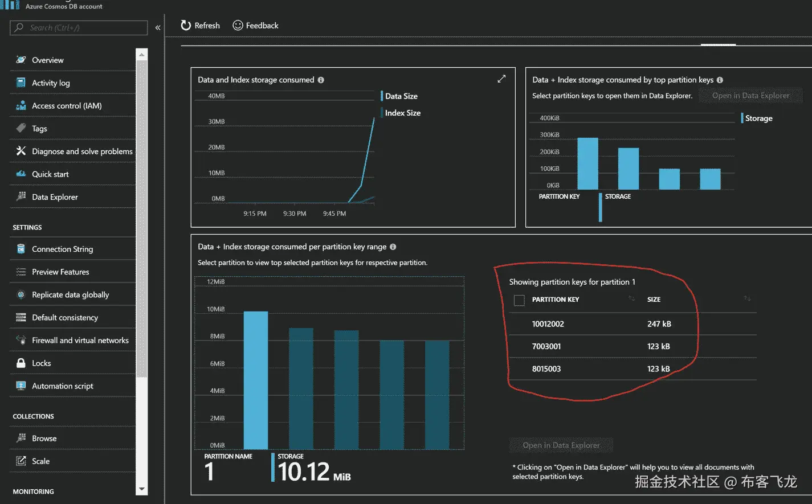This screenshot has width=812, height=504.
Task: Click info icon beside Data and Index storage consumed
Action: [x=321, y=80]
